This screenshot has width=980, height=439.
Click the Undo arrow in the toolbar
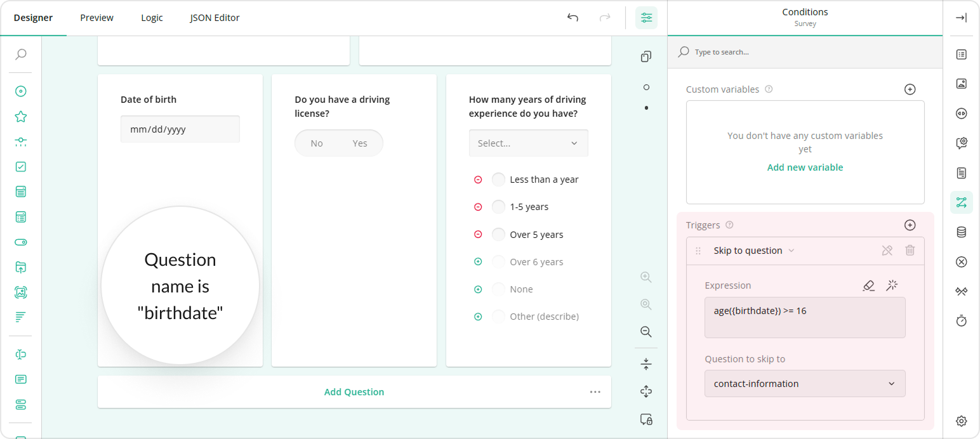pyautogui.click(x=573, y=18)
